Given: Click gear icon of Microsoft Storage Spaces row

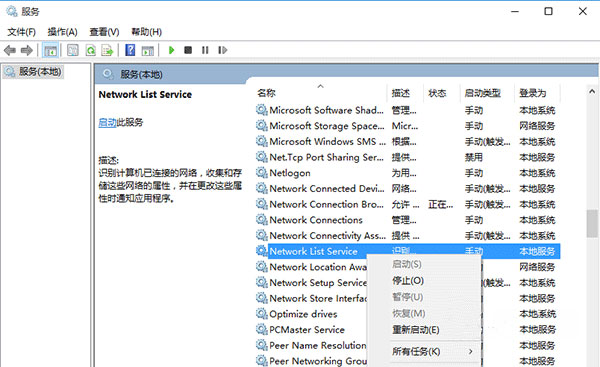Looking at the screenshot, I should [x=262, y=126].
